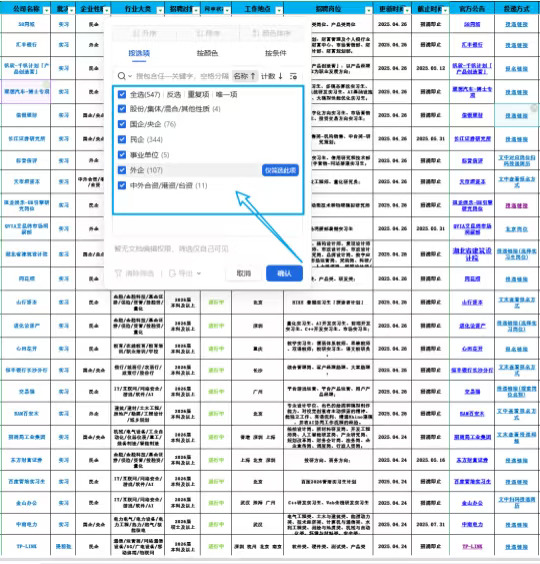
Task: Sort filter items by 名称 ascending
Action: point(245,76)
